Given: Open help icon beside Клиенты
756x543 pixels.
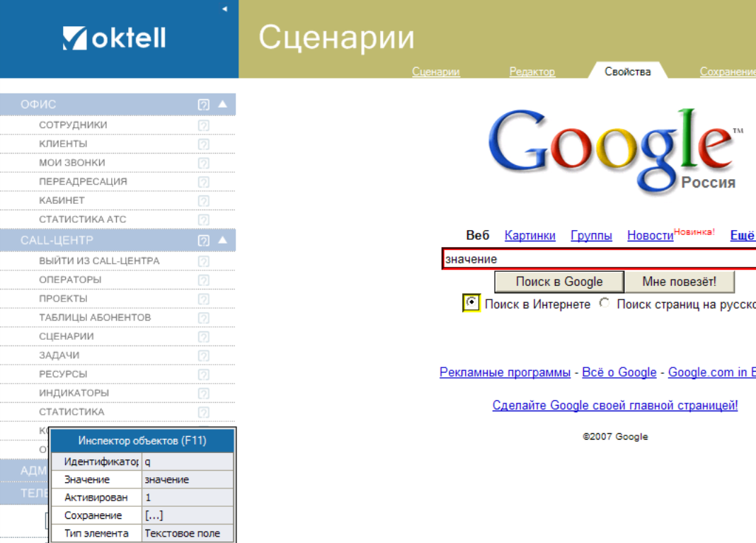Looking at the screenshot, I should (204, 144).
